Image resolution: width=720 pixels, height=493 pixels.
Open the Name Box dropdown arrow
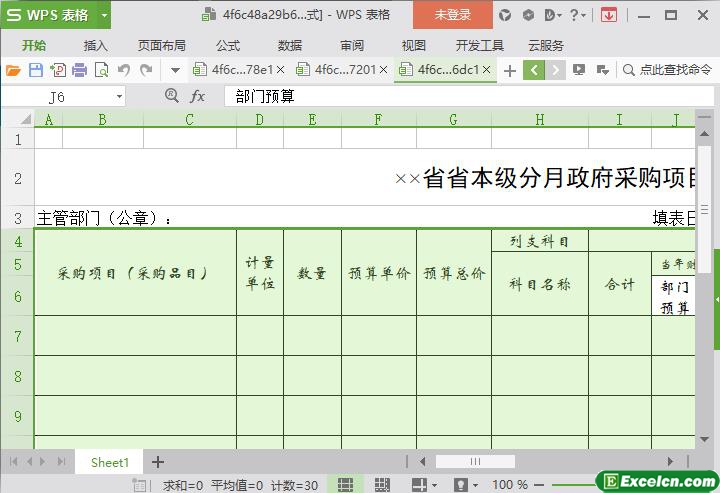click(x=119, y=97)
